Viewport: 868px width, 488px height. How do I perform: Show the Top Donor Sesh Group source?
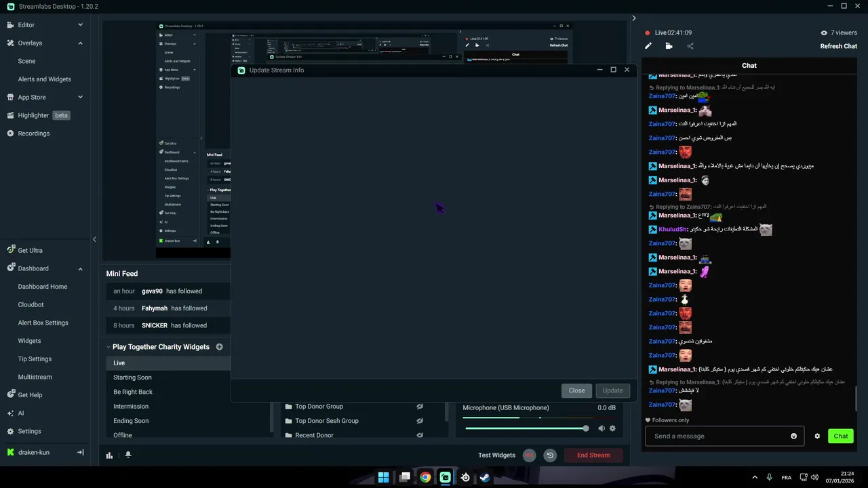420,421
